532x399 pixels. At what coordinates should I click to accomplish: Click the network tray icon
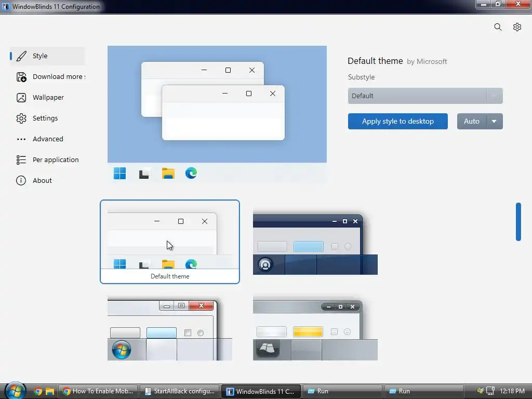point(490,391)
